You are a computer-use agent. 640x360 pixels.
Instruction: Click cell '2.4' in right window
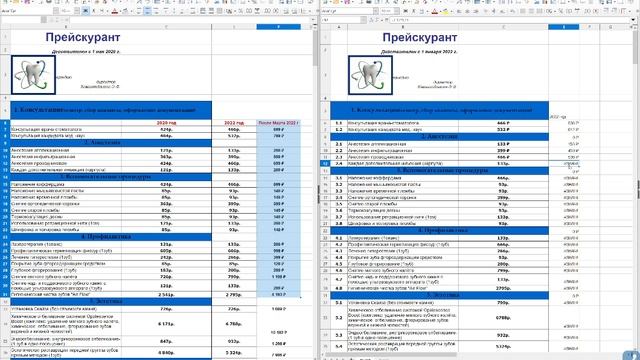(339, 163)
